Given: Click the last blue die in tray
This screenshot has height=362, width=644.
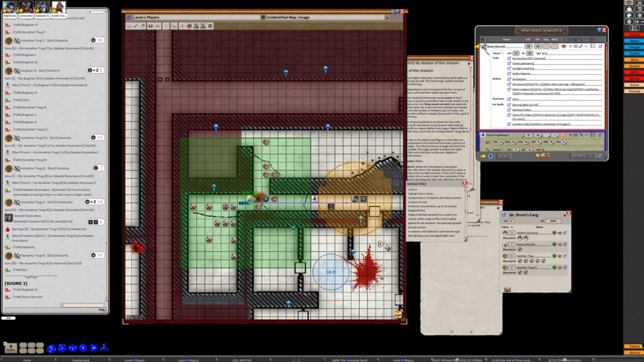Looking at the screenshot, I should [x=104, y=348].
